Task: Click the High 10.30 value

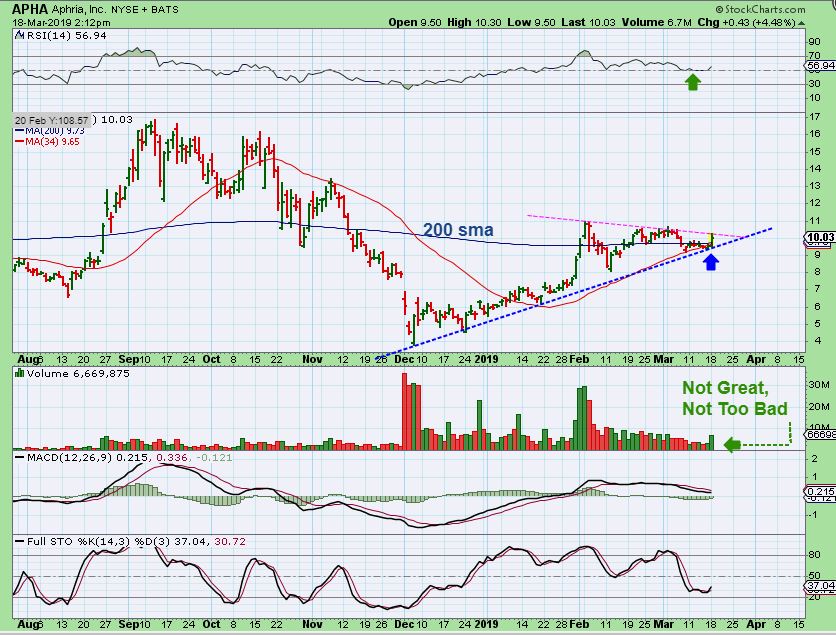Action: tap(474, 23)
